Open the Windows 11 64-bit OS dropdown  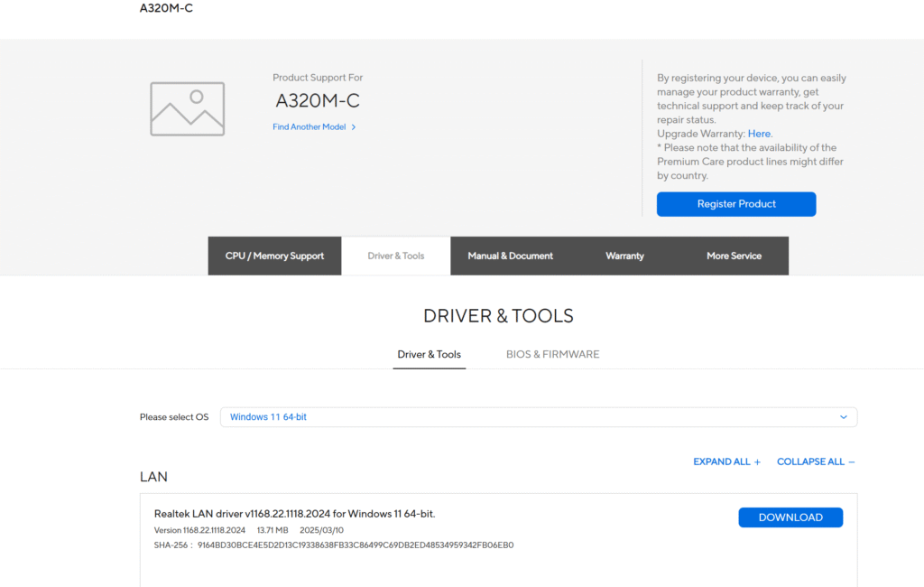538,417
